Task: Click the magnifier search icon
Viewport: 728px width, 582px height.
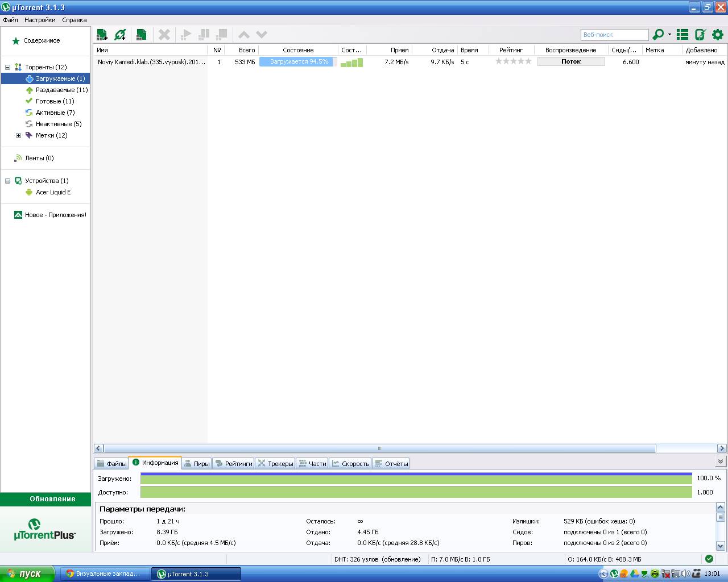Action: (657, 35)
